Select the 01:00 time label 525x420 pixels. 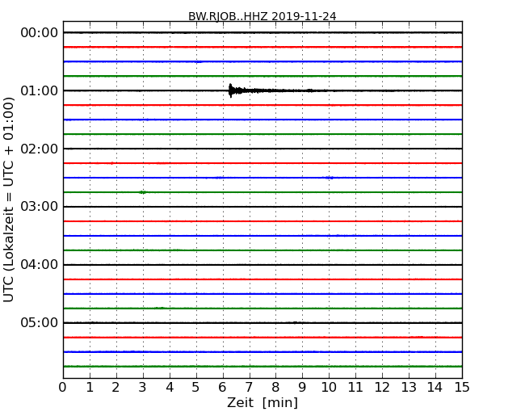[40, 90]
